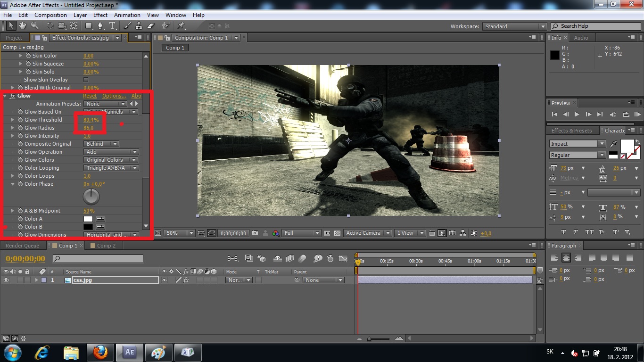Open the Full resolution dropdown

(x=302, y=233)
